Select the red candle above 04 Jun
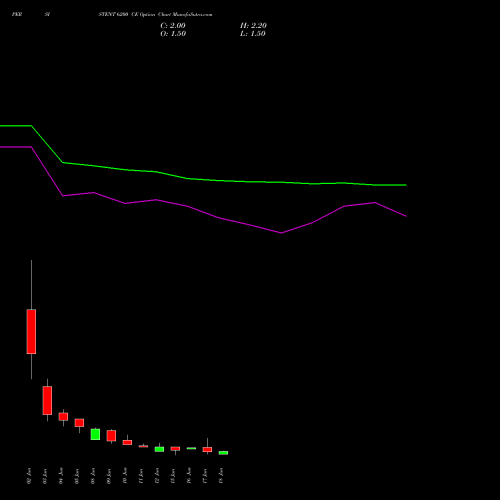The width and height of the screenshot is (500, 500). click(x=63, y=417)
